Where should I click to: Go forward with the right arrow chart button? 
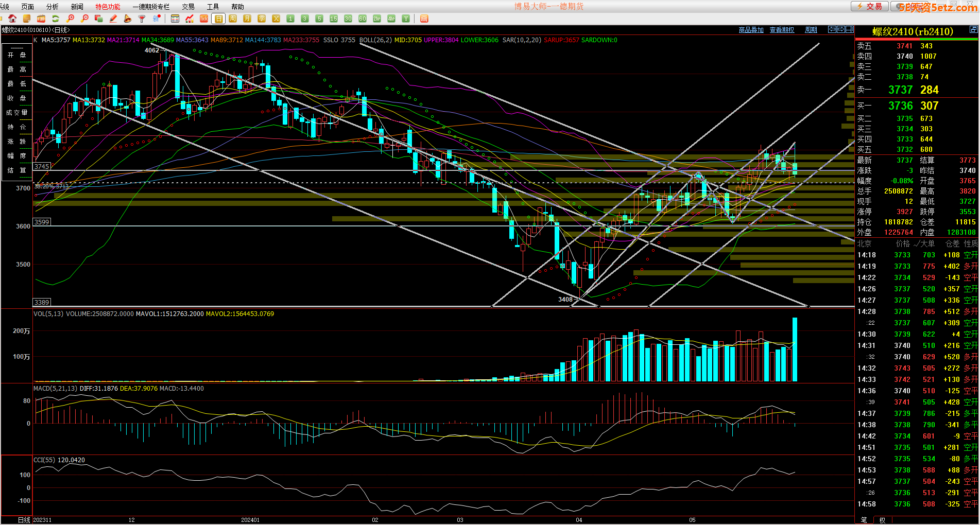(840, 29)
